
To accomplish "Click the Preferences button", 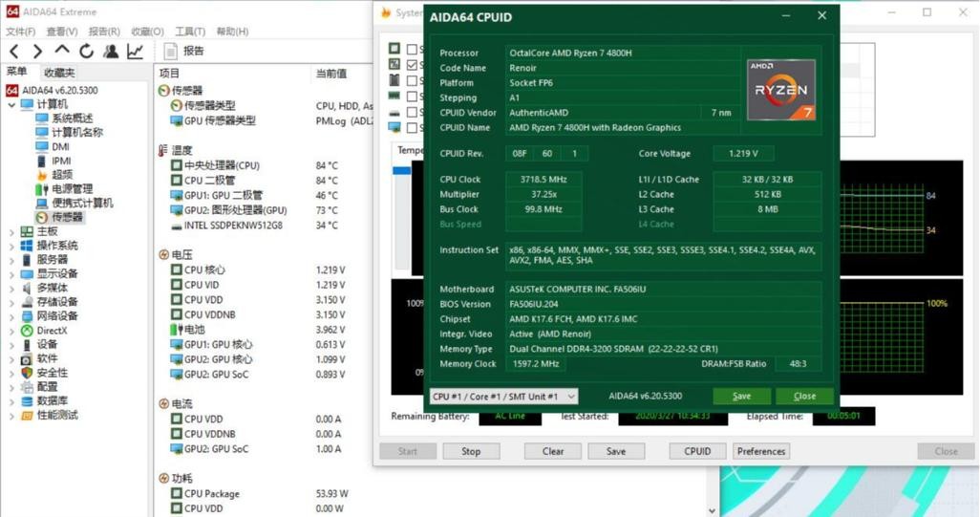I will pyautogui.click(x=761, y=451).
